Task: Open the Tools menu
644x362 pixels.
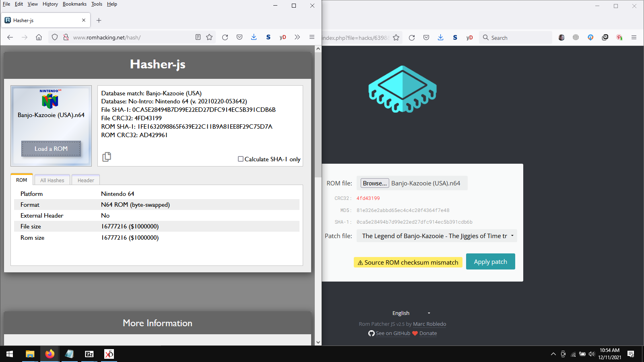Action: (97, 4)
